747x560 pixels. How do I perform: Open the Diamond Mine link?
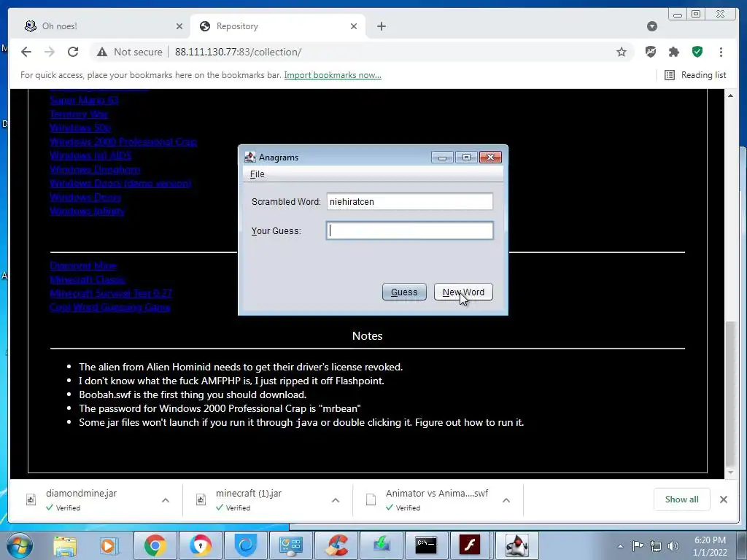[83, 265]
